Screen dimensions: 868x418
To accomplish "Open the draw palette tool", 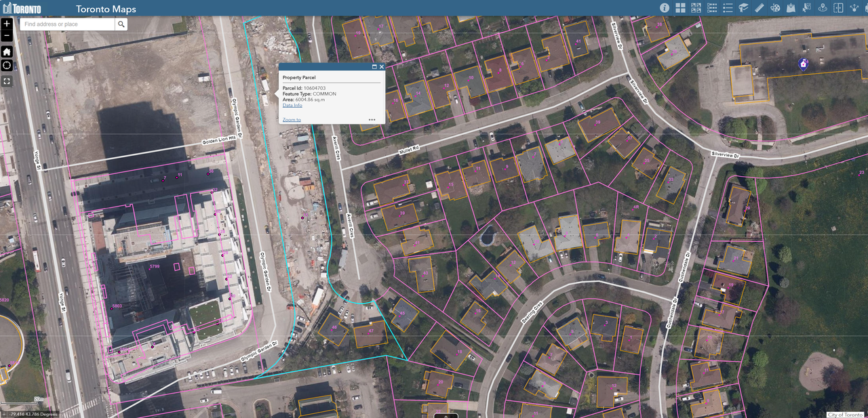I will coord(774,8).
